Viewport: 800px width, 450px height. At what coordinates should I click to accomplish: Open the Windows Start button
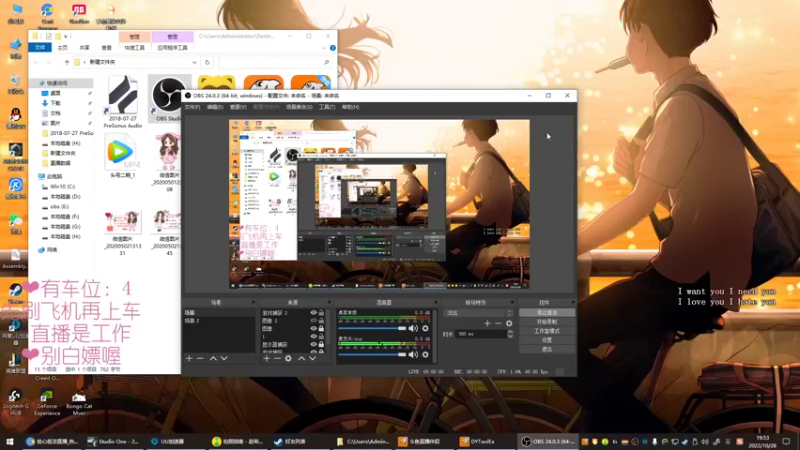coord(10,442)
